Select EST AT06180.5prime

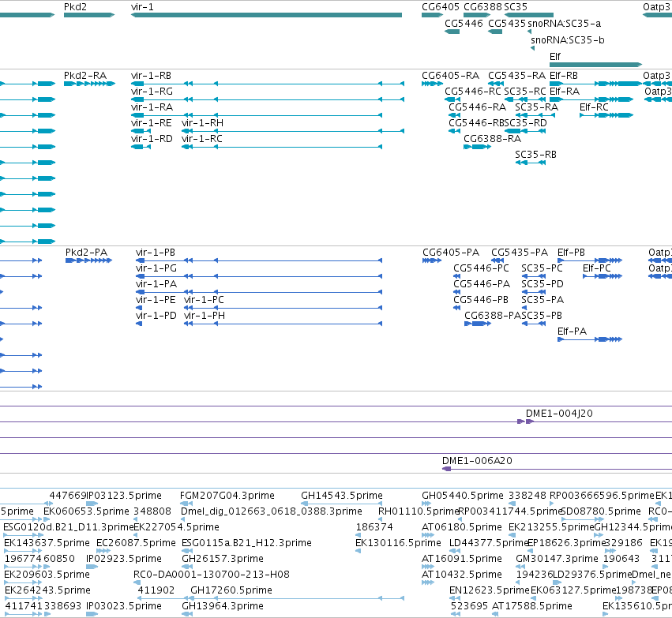point(462,527)
